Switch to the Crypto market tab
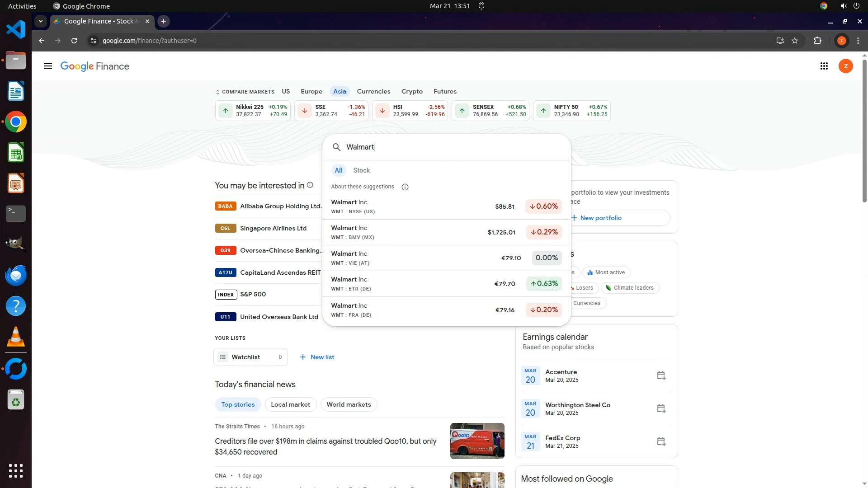 412,91
